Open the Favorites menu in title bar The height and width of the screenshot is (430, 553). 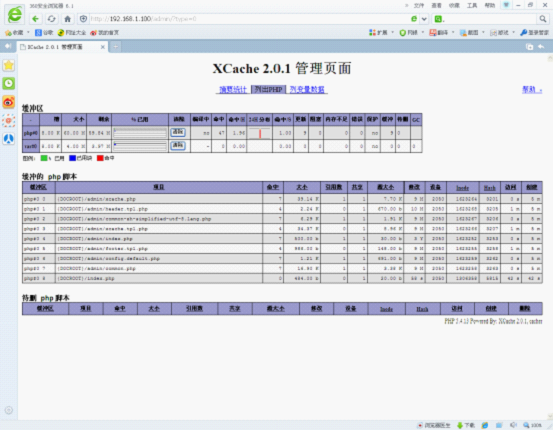coord(454,5)
